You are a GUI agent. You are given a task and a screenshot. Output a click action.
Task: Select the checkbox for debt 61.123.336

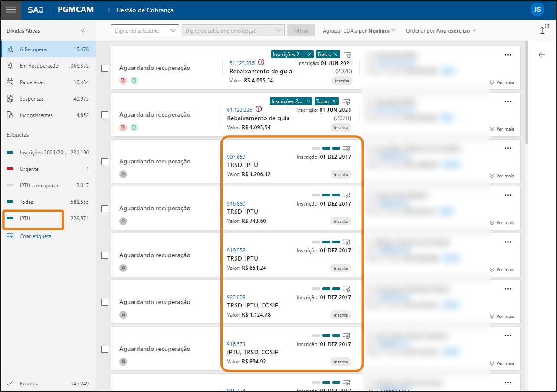(105, 115)
